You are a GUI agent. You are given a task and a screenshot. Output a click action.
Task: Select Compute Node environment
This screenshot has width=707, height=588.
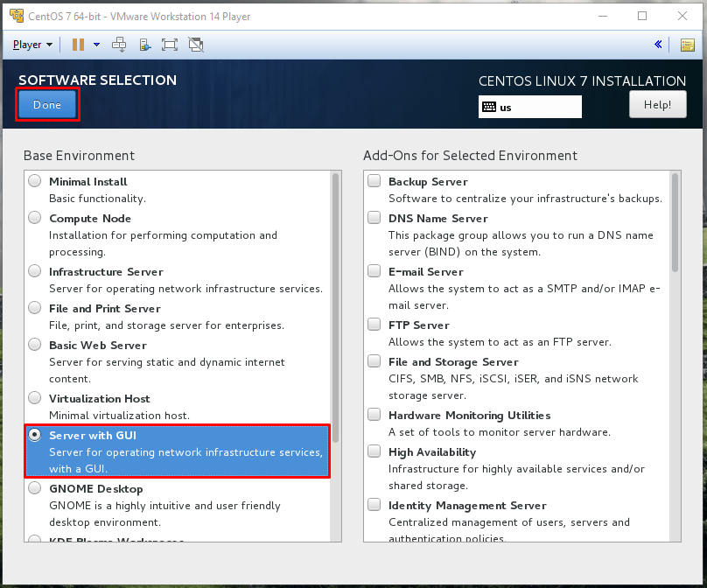point(35,218)
